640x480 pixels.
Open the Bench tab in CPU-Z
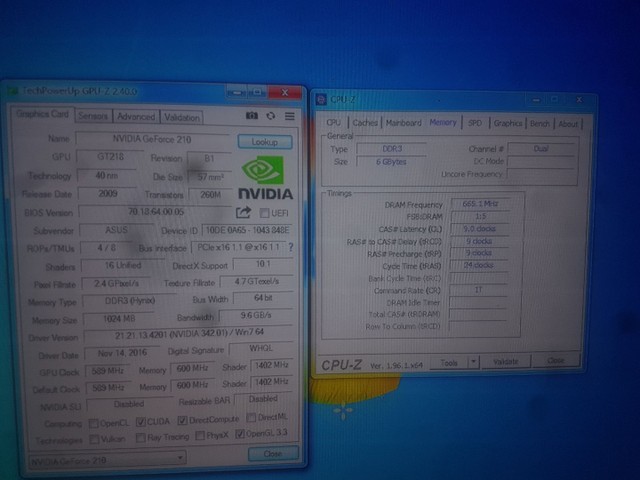[540, 124]
